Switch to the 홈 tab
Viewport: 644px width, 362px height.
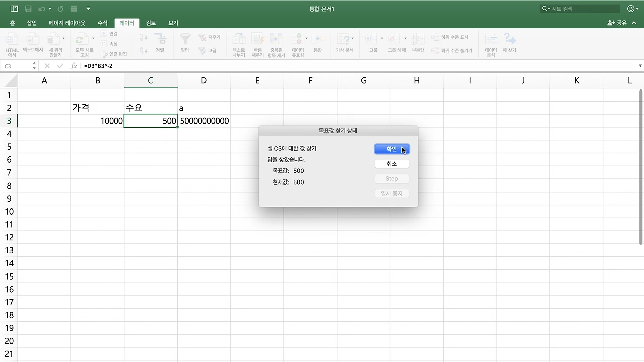12,23
